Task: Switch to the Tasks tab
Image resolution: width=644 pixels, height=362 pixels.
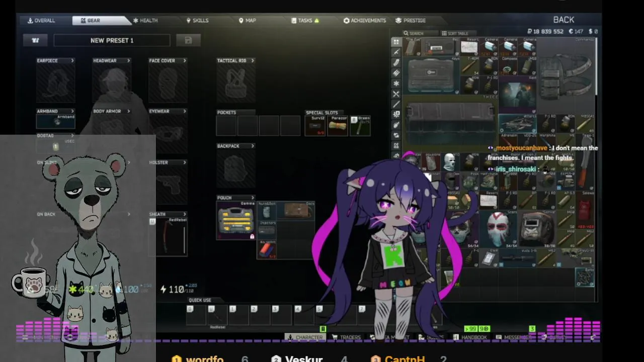Action: click(305, 21)
